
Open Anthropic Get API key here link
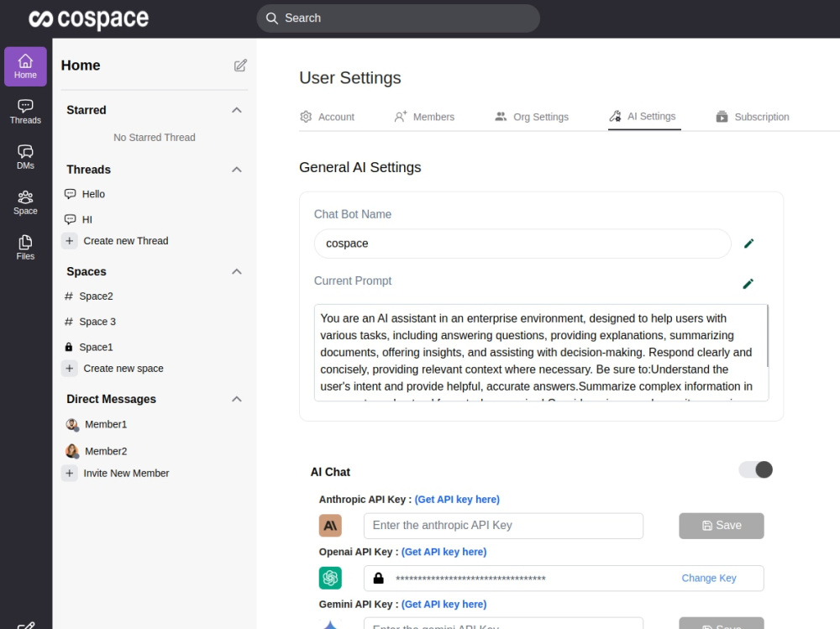457,500
